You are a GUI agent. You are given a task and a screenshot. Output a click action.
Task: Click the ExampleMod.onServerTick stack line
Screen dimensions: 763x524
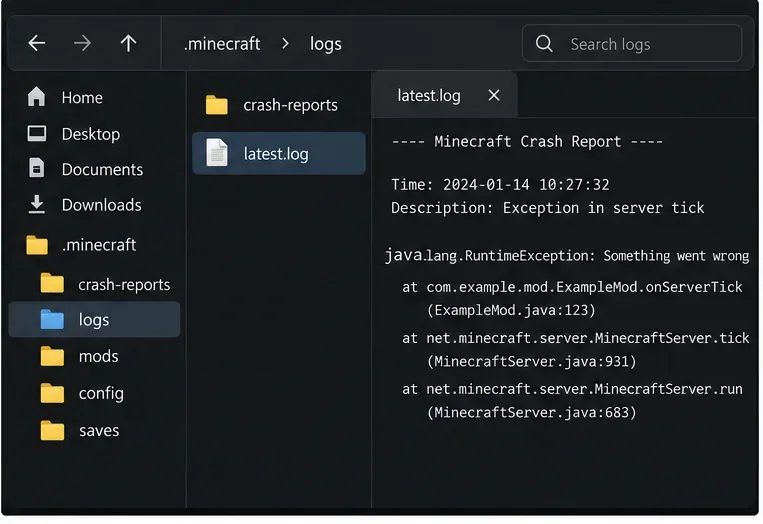pos(572,287)
